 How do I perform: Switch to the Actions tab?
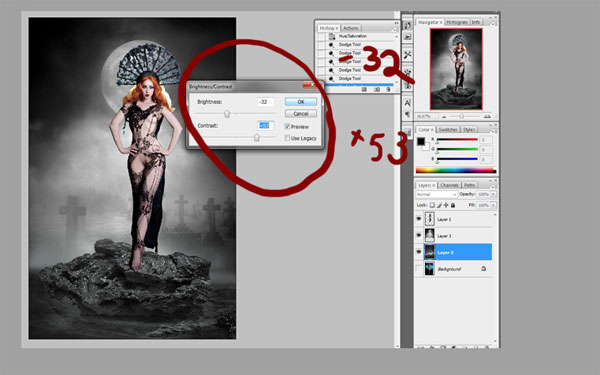point(351,28)
